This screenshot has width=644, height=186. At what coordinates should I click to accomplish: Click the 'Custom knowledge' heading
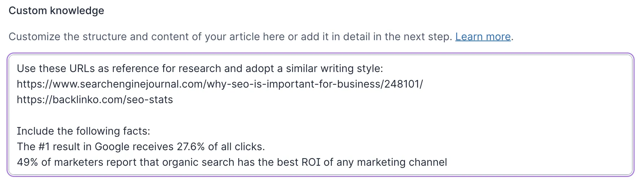[x=56, y=11]
